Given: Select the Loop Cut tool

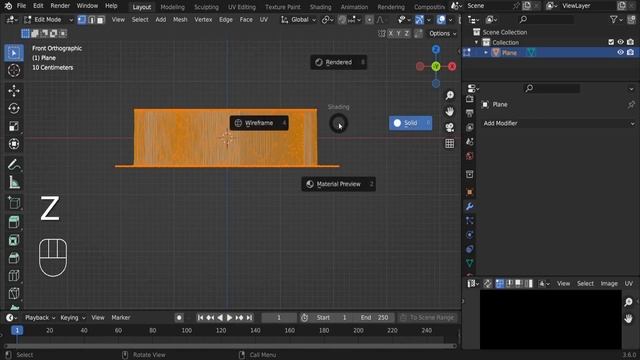Looking at the screenshot, I should coord(14,276).
